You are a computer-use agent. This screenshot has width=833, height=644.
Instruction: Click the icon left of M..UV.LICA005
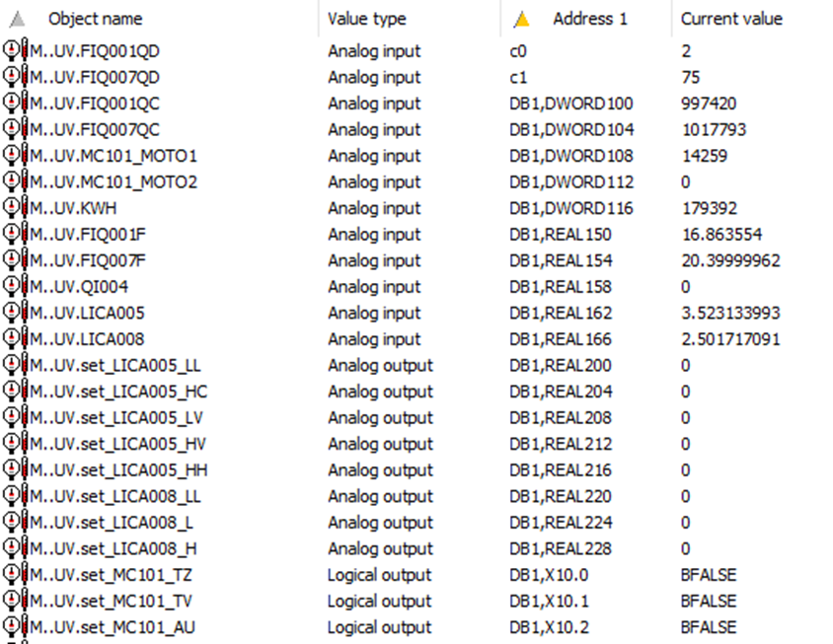tap(16, 312)
